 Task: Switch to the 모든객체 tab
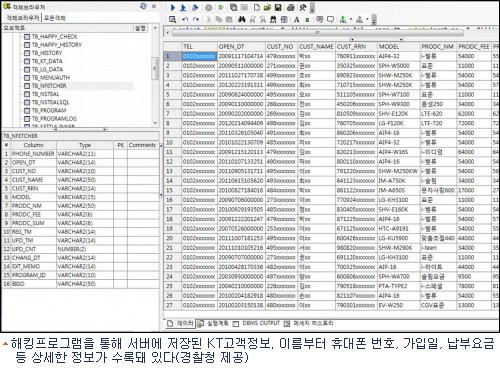point(54,17)
